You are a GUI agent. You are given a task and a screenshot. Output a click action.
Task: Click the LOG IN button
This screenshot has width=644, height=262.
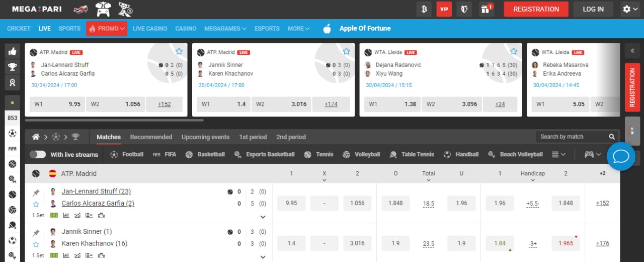coord(593,9)
